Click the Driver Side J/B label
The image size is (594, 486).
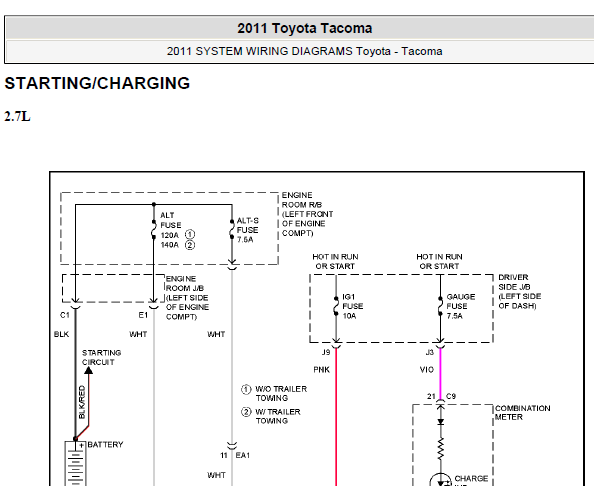coord(519,291)
